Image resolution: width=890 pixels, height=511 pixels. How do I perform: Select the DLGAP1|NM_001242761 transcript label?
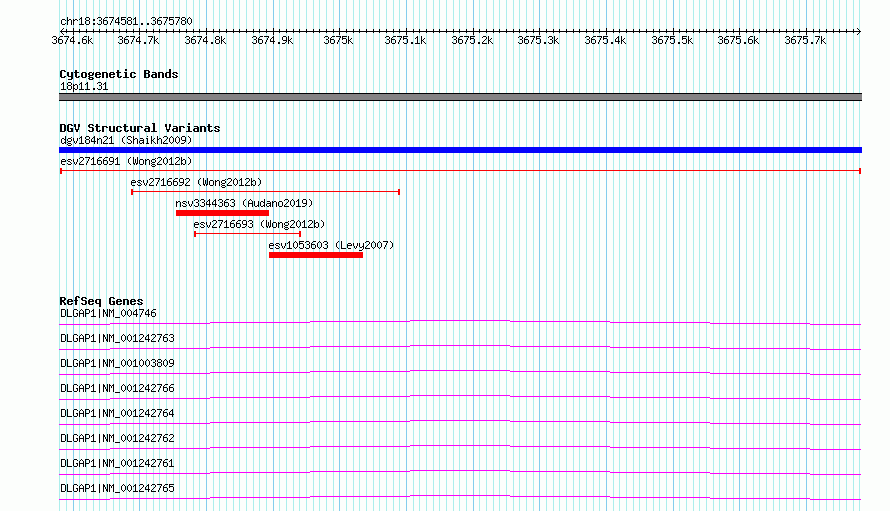(x=117, y=463)
